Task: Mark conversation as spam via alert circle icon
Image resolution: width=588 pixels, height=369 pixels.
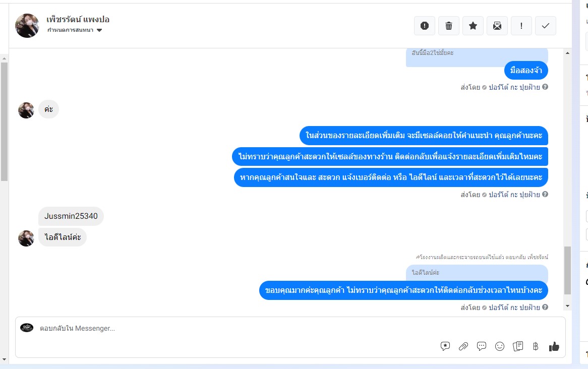Action: (425, 26)
